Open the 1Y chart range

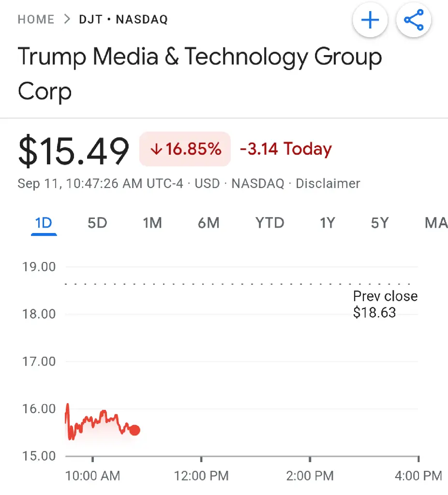pyautogui.click(x=328, y=223)
